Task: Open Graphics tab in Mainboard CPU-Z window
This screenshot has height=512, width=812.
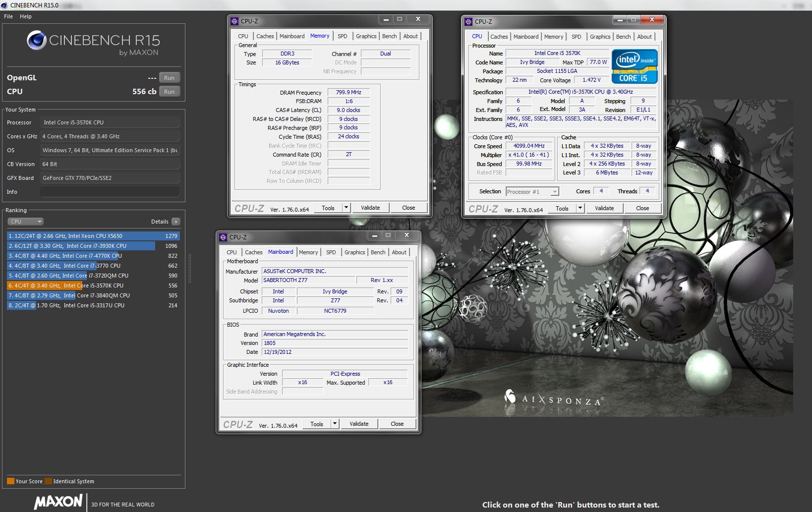Action: coord(354,252)
